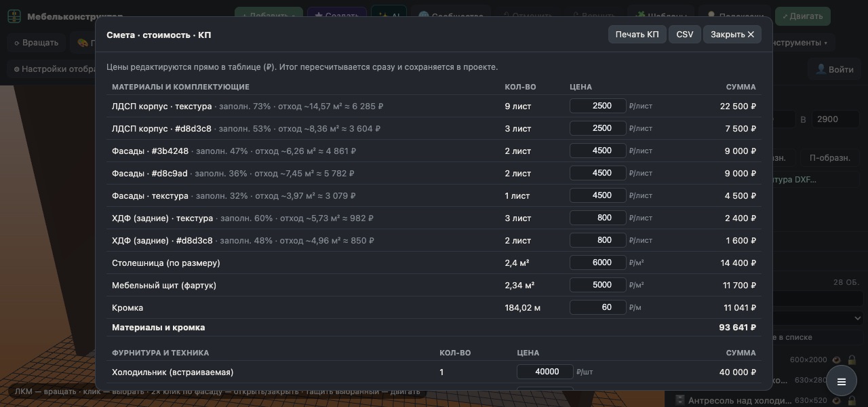Click the Войти login button
Image resolution: width=868 pixels, height=407 pixels.
coord(834,69)
